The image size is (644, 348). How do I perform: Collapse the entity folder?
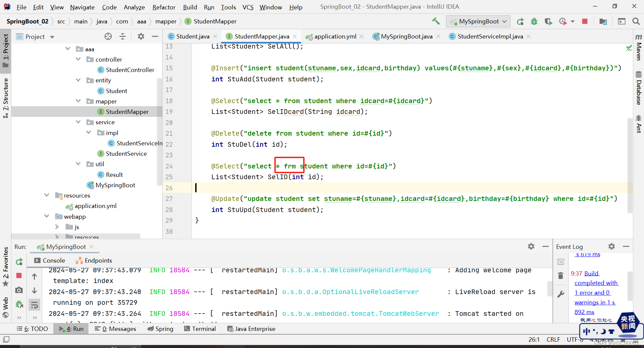pyautogui.click(x=78, y=80)
